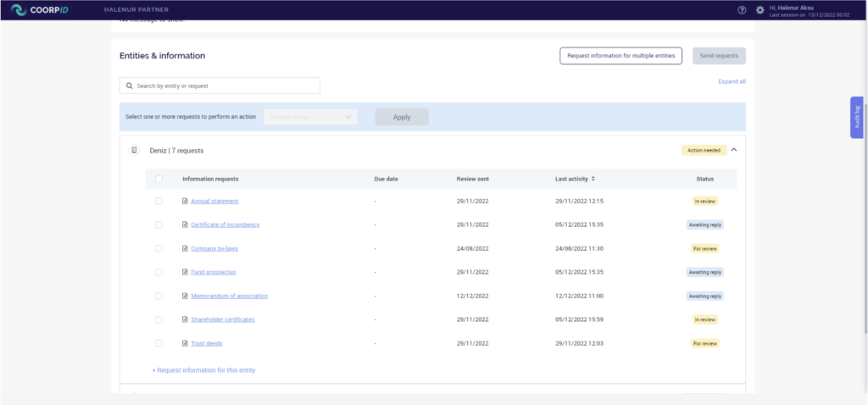Viewport: 868px width, 405px height.
Task: Click 12/12/2022 review sent date
Action: coord(473,296)
